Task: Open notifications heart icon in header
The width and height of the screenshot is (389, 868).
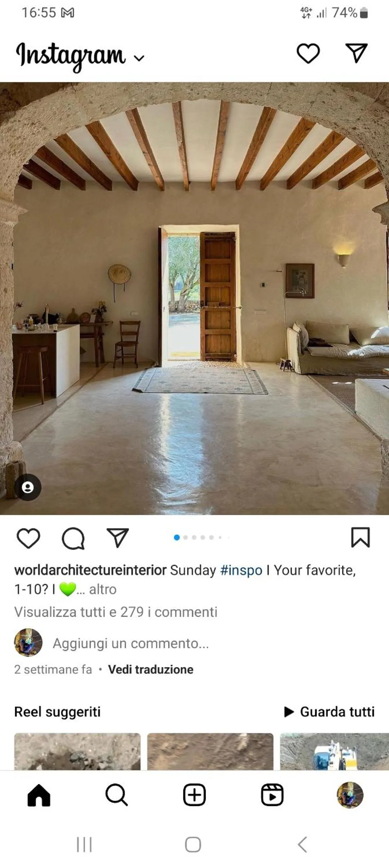Action: tap(308, 53)
